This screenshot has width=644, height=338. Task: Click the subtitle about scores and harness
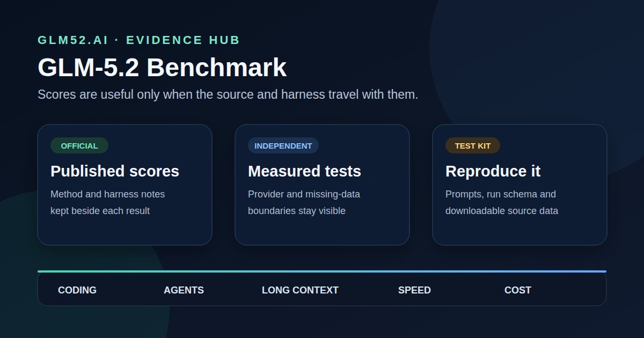(228, 94)
